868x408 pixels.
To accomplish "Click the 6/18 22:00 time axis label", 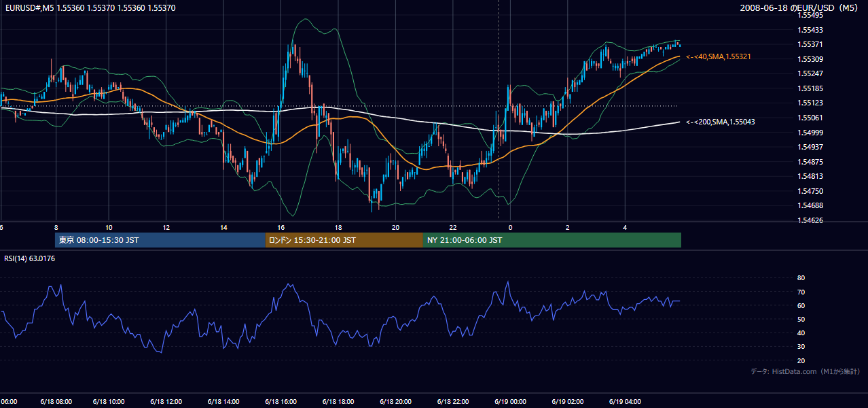I will click(x=453, y=401).
